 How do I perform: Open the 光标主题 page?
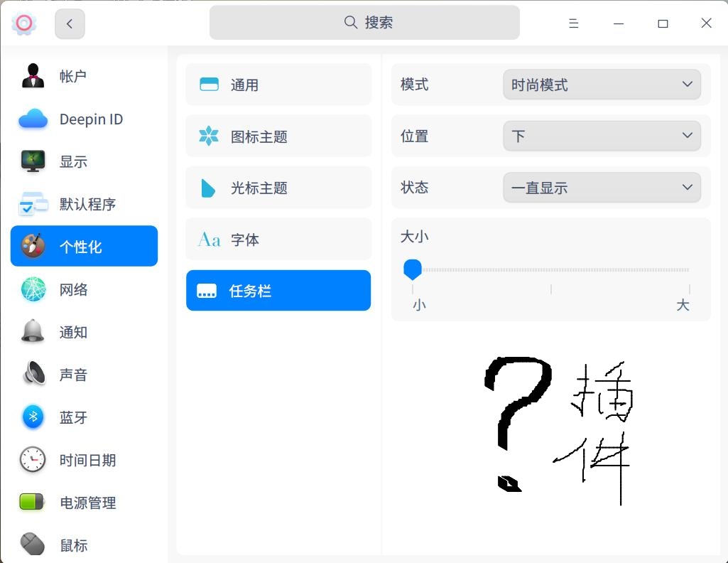click(278, 188)
